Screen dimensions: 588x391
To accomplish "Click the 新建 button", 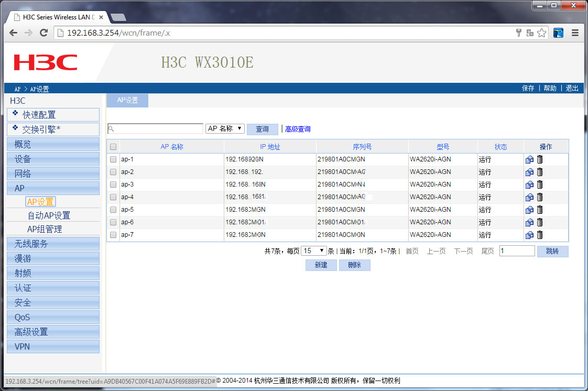I will click(x=321, y=265).
